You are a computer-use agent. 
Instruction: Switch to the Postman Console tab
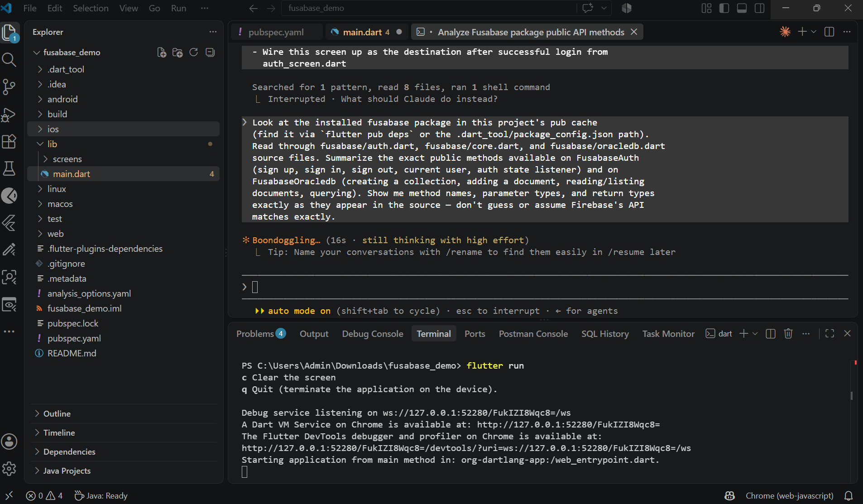(x=533, y=334)
